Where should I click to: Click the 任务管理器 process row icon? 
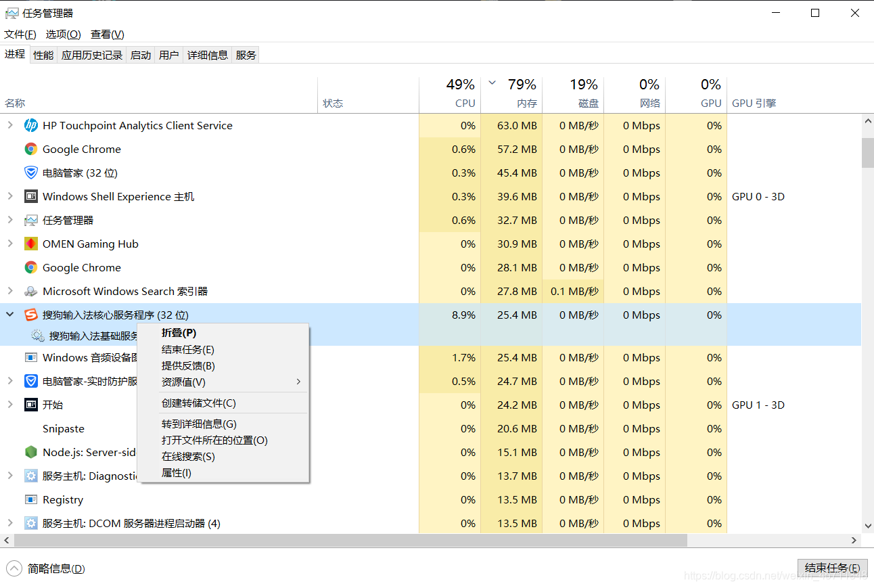30,220
